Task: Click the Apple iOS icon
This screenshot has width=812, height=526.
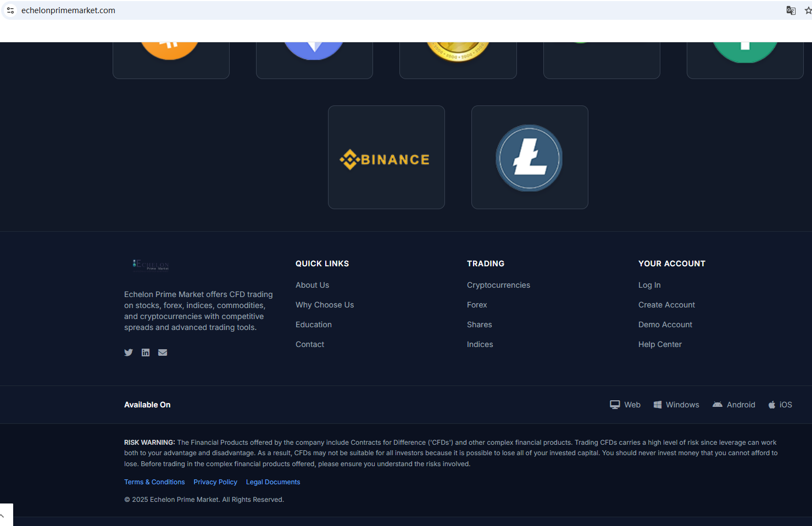Action: coord(772,405)
